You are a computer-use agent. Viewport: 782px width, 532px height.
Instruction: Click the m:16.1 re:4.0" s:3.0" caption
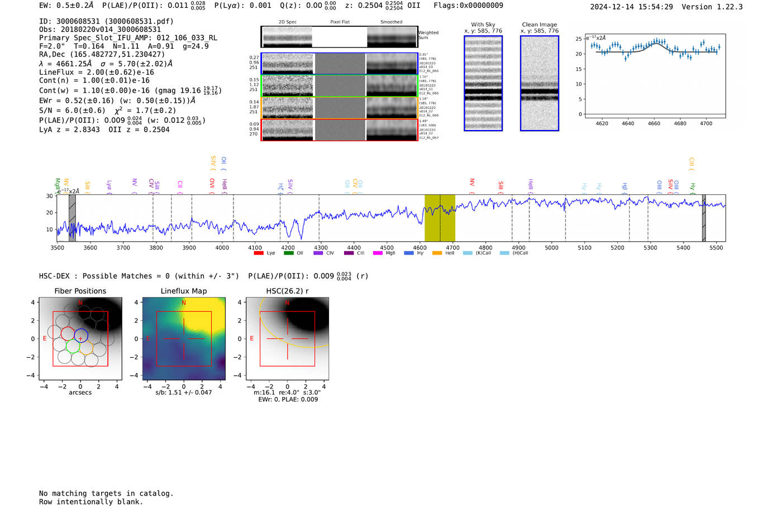pos(287,392)
